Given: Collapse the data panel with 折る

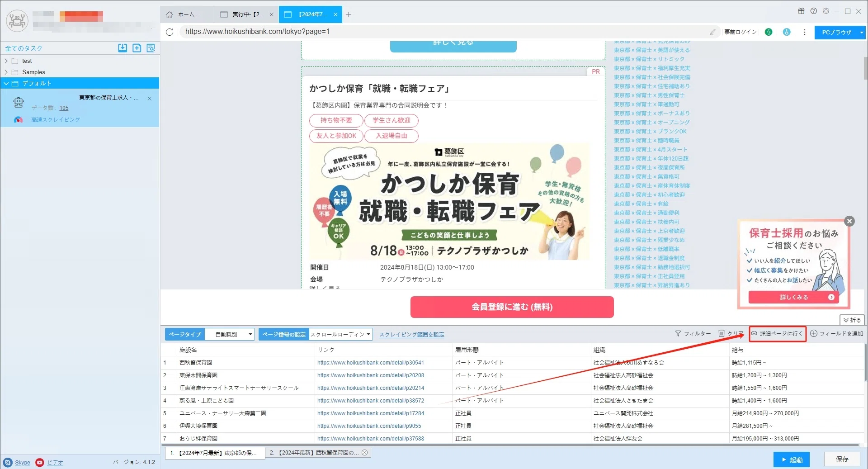Looking at the screenshot, I should pyautogui.click(x=852, y=320).
